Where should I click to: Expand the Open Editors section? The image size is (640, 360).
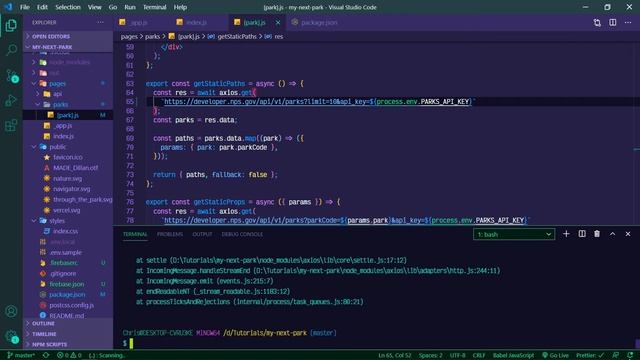pyautogui.click(x=68, y=36)
